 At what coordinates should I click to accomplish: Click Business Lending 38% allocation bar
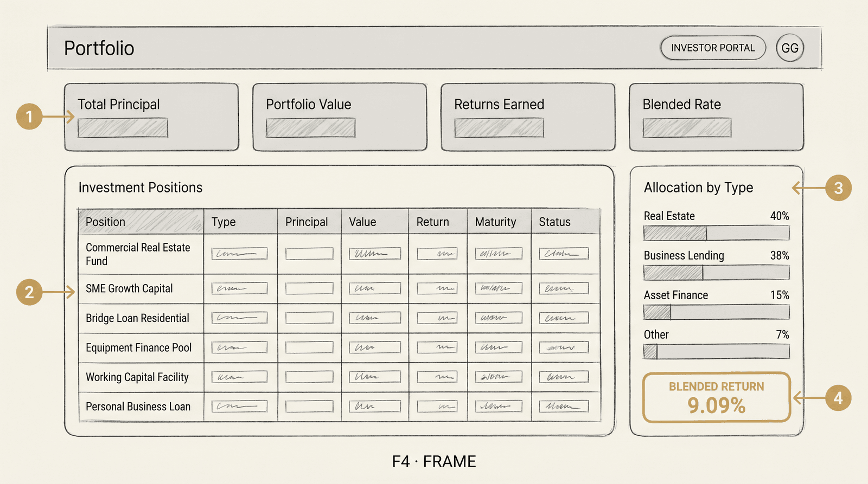pos(716,273)
